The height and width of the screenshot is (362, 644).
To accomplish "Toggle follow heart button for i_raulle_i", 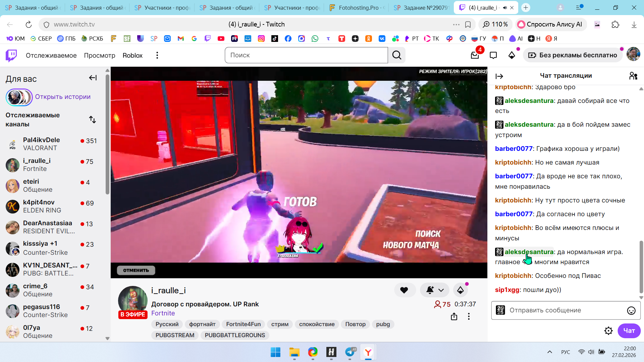I will 404,290.
